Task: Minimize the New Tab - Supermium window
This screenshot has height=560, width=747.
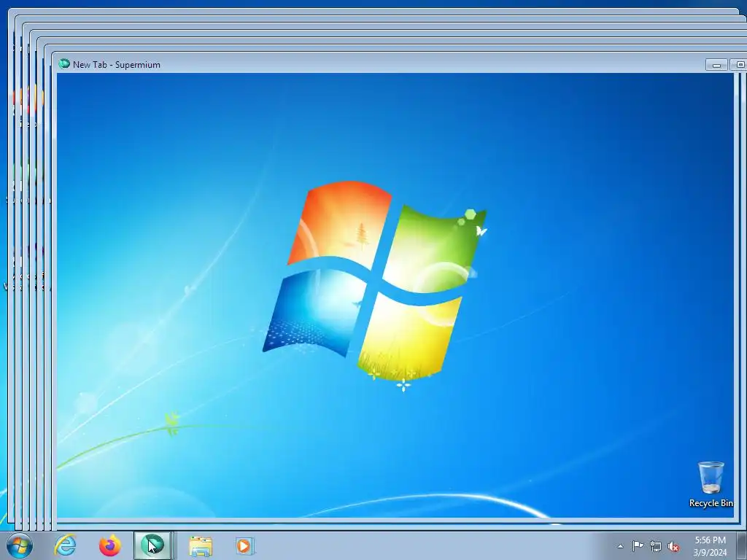Action: pos(716,65)
